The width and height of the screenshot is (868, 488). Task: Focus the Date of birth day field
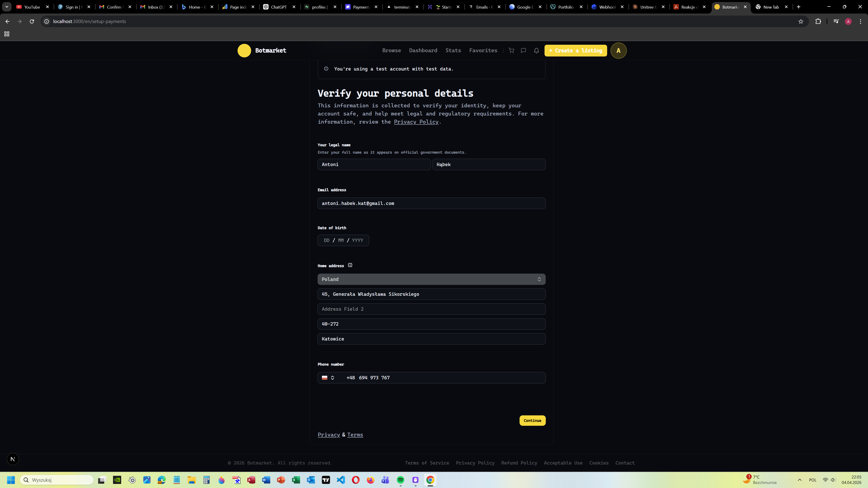[326, 240]
